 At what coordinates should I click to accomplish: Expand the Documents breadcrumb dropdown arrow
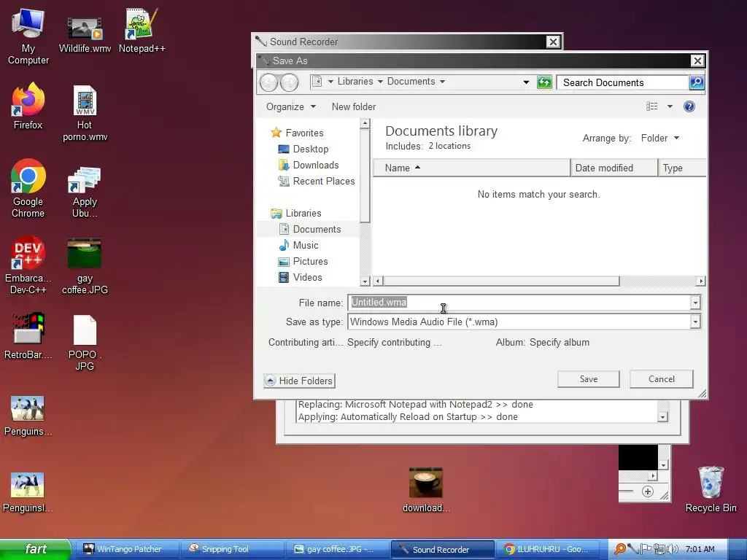click(x=442, y=82)
